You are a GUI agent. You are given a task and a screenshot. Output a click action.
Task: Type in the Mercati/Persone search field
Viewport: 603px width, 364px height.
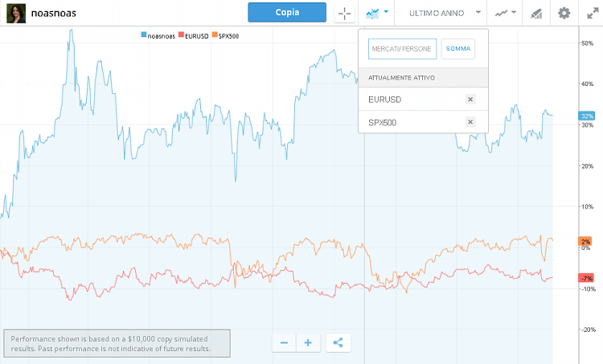click(402, 49)
